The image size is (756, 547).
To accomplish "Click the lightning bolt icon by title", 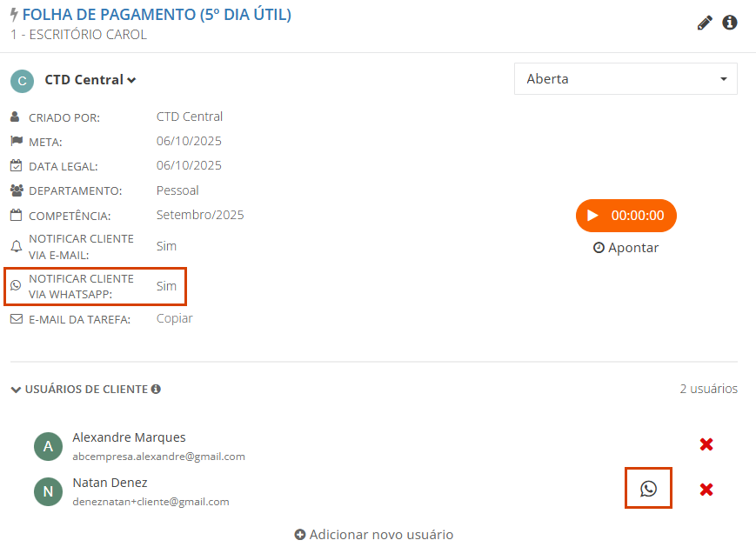I will pyautogui.click(x=14, y=15).
